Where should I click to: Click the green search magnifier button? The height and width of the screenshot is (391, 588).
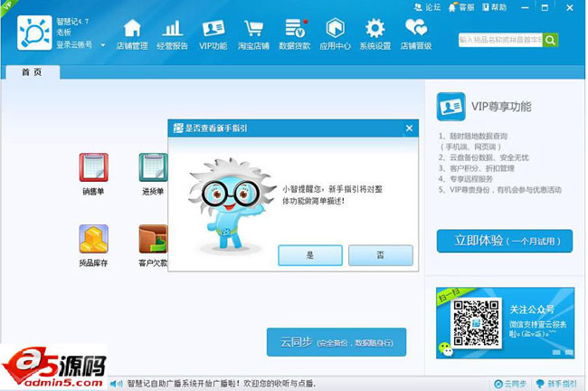click(551, 40)
